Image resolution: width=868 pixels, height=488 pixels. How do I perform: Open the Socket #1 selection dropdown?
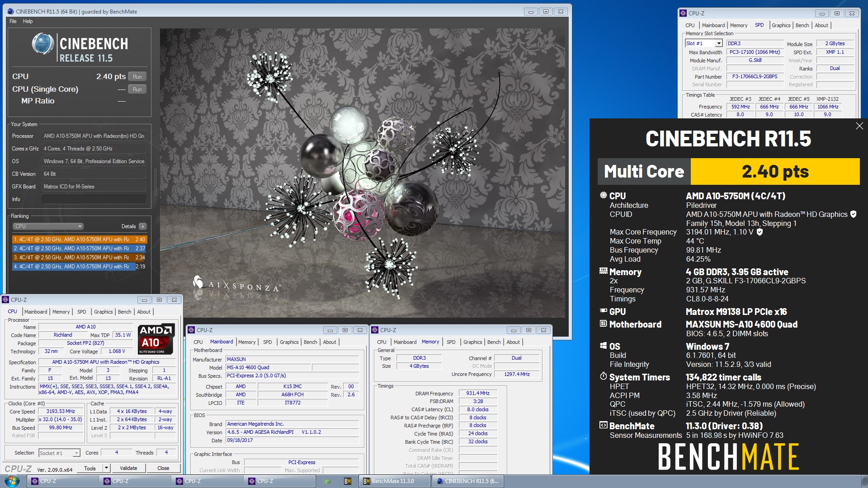76,453
